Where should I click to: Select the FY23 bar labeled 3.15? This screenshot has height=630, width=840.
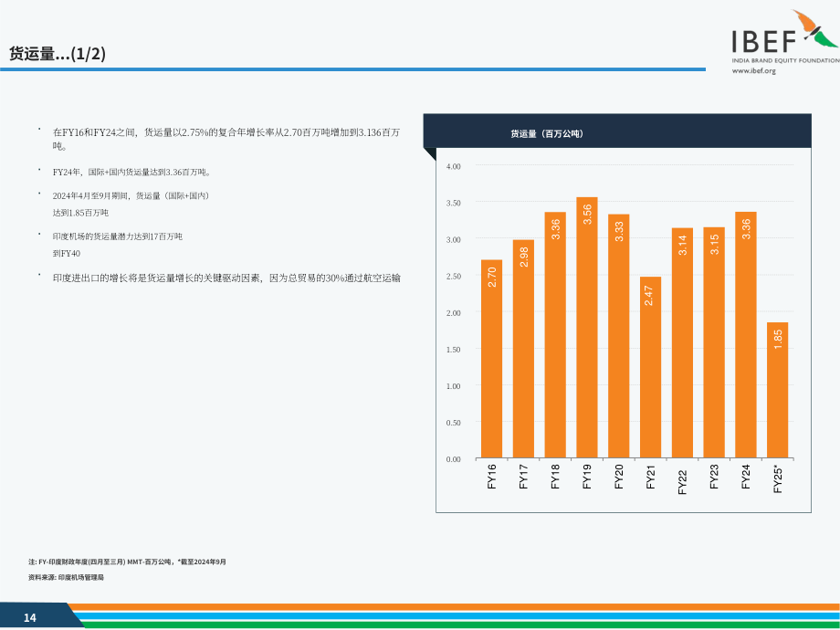click(x=714, y=343)
